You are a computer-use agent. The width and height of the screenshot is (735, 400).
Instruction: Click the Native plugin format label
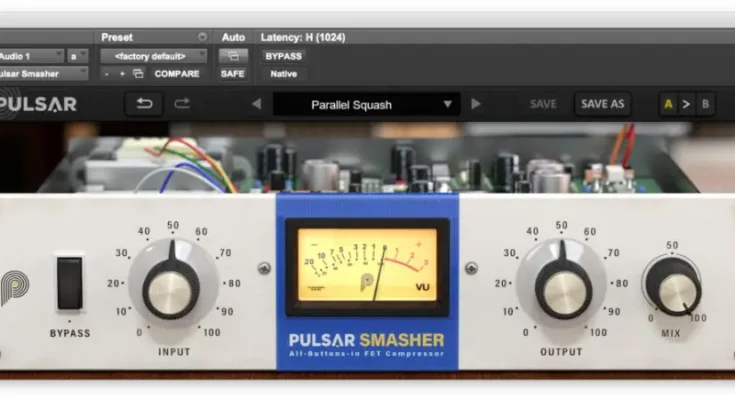pos(283,74)
